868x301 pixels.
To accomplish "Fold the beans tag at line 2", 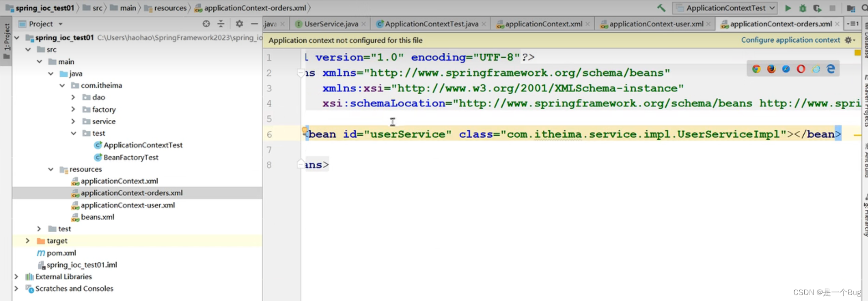I will (x=301, y=73).
